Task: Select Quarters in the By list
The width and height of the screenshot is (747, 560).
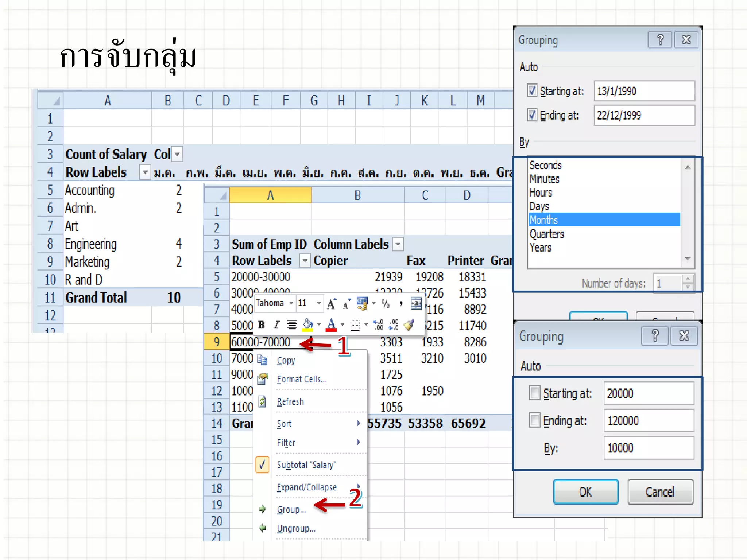Action: coord(547,234)
